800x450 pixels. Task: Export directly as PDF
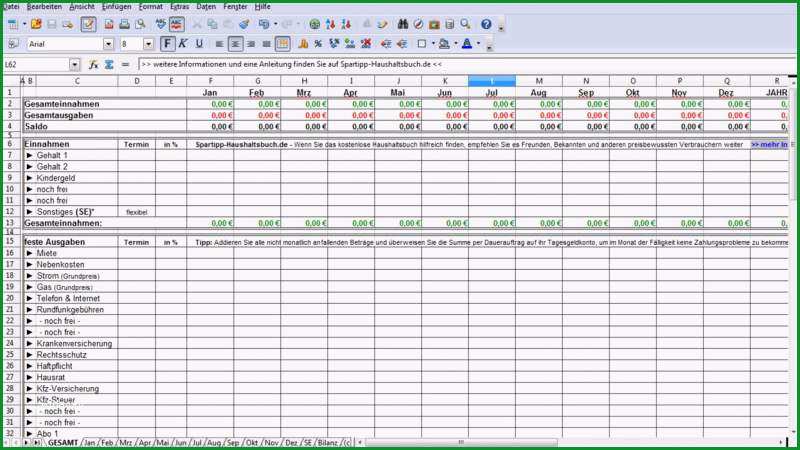tap(109, 24)
